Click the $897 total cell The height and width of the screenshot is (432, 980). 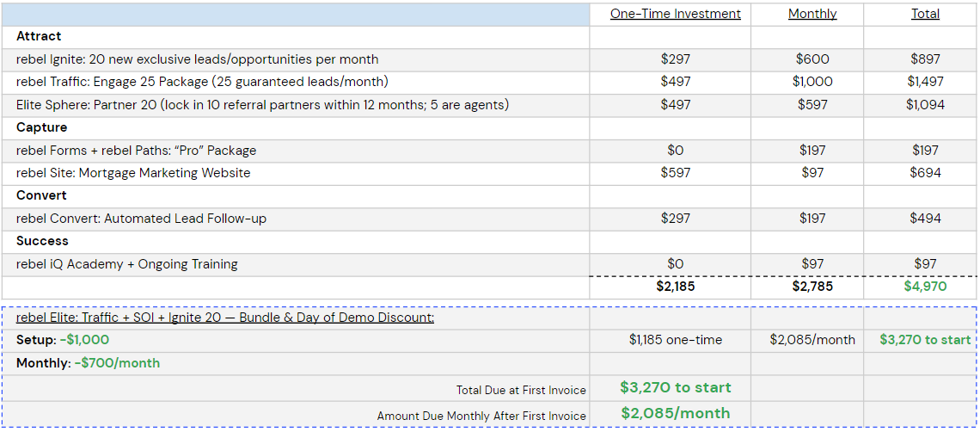coord(925,59)
